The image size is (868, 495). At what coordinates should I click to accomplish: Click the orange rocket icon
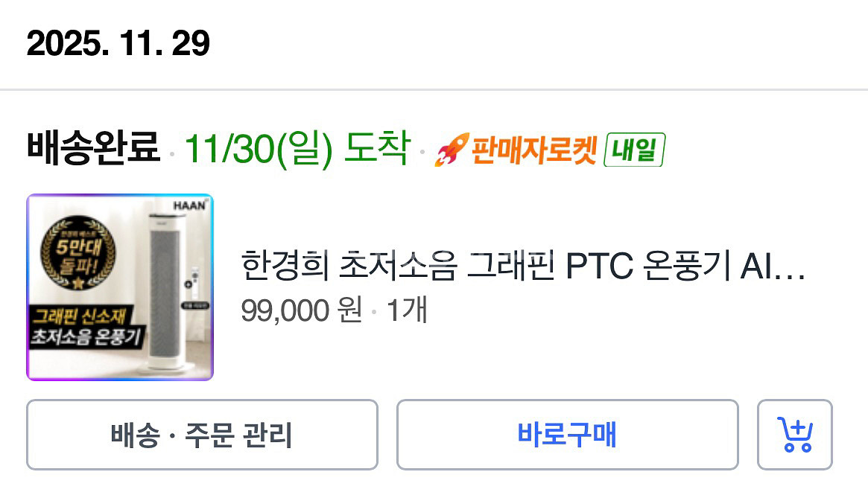pos(451,150)
